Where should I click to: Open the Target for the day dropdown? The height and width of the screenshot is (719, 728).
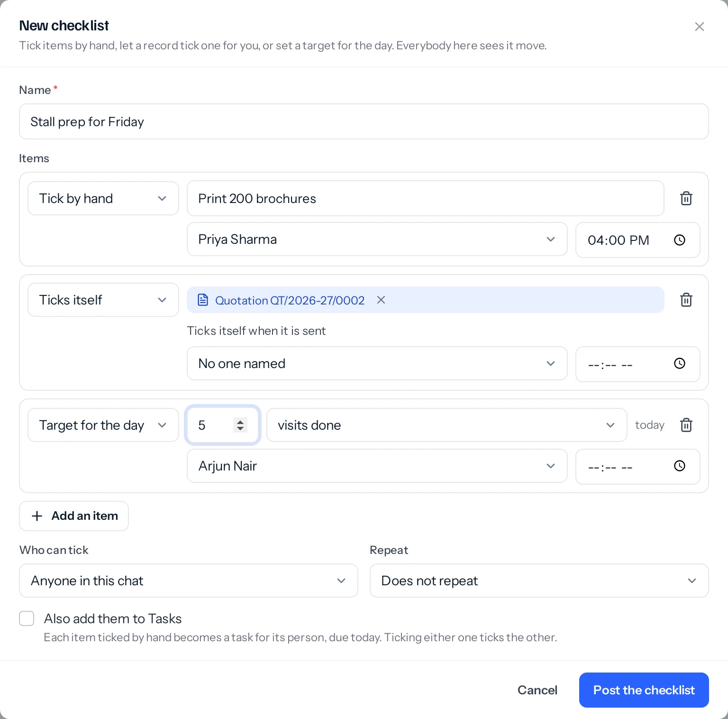click(103, 425)
